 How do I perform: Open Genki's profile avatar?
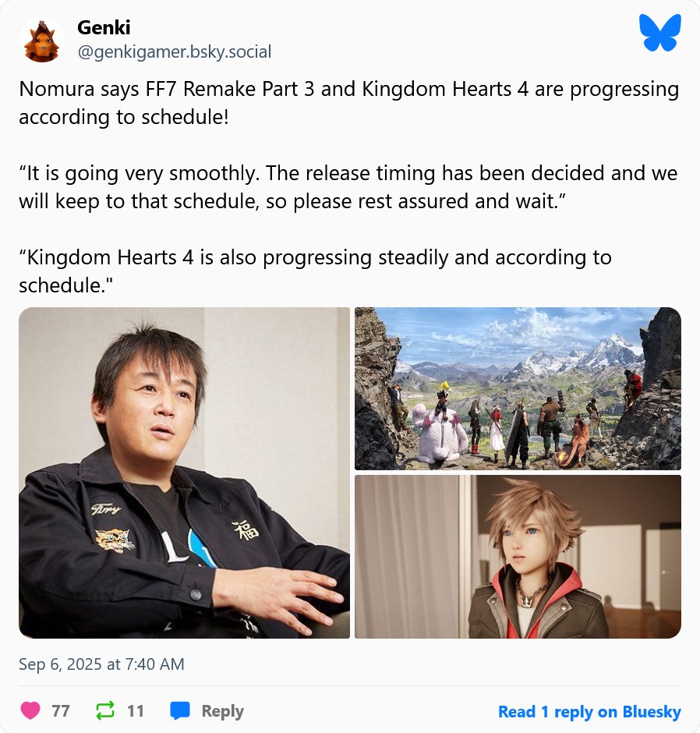coord(42,40)
